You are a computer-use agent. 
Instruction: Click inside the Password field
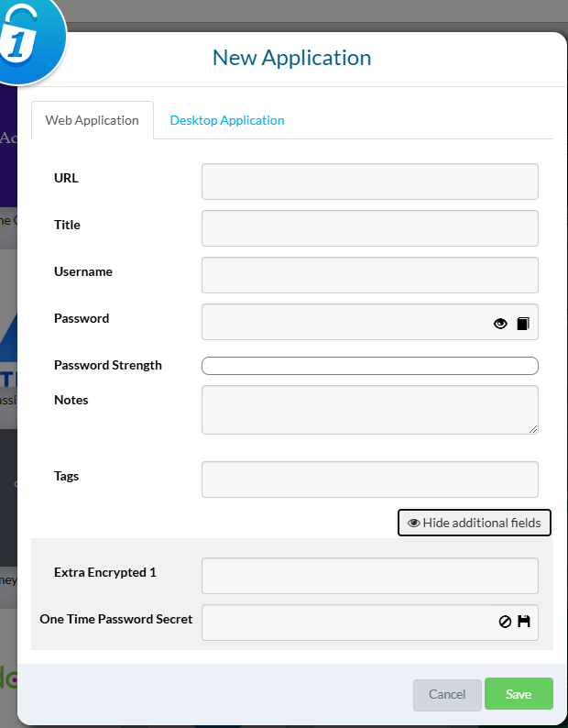pyautogui.click(x=345, y=322)
